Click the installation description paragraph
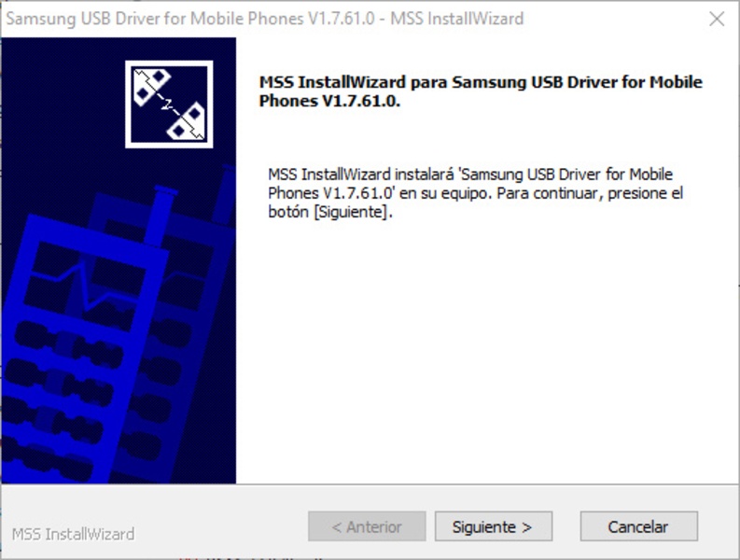Image resolution: width=740 pixels, height=560 pixels. tap(475, 193)
